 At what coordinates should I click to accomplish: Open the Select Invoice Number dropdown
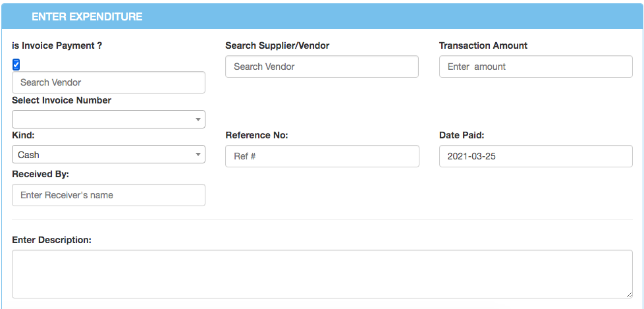109,119
